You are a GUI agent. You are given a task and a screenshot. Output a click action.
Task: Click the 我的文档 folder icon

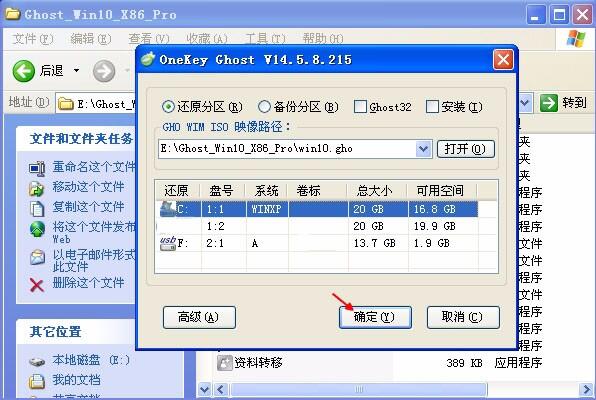(37, 381)
